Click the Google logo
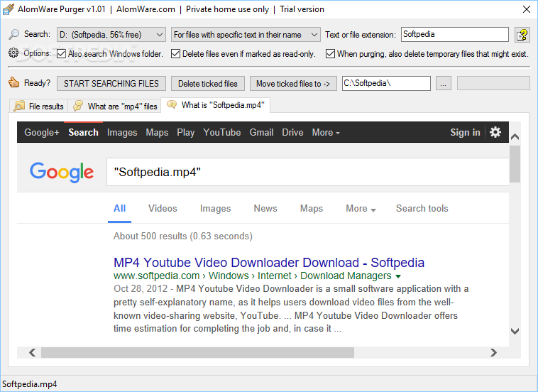This screenshot has width=538, height=392. [x=62, y=172]
